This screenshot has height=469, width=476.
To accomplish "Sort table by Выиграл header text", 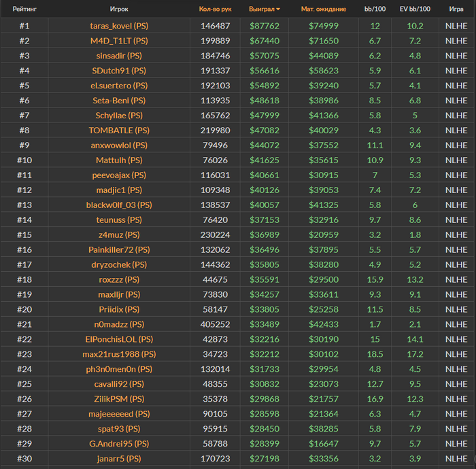I will tap(261, 10).
